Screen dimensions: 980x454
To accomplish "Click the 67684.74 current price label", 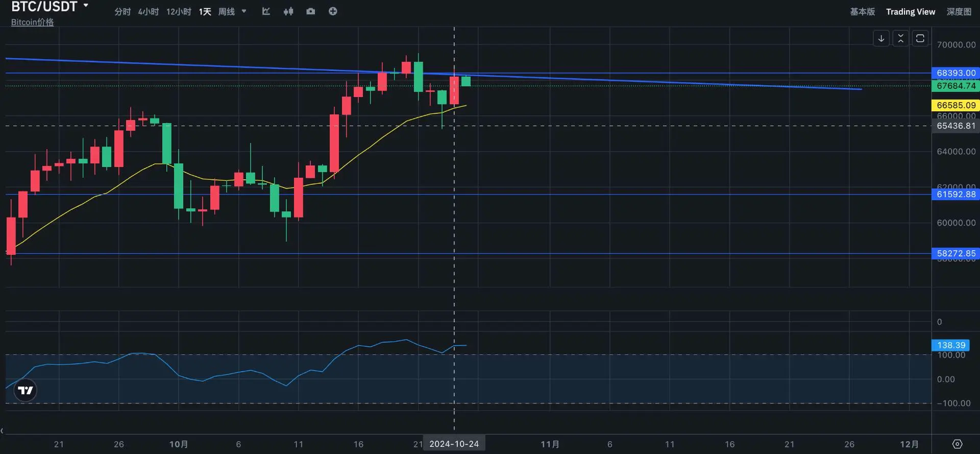I will (956, 86).
